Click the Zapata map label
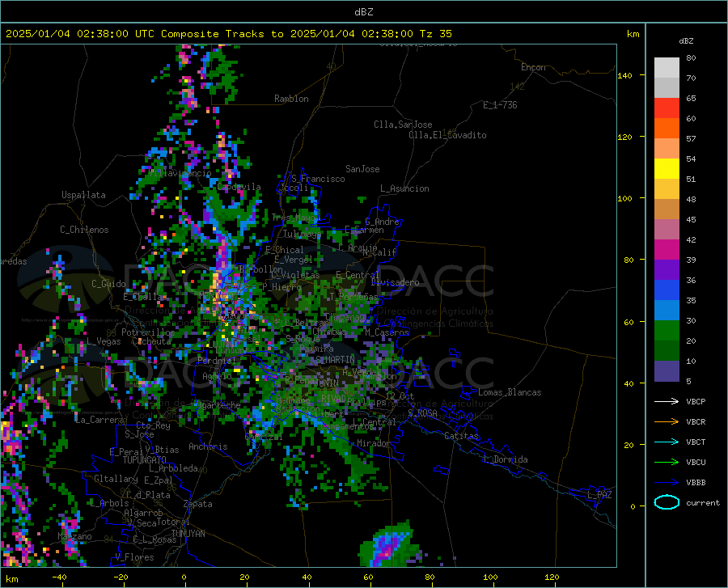 pyautogui.click(x=198, y=504)
